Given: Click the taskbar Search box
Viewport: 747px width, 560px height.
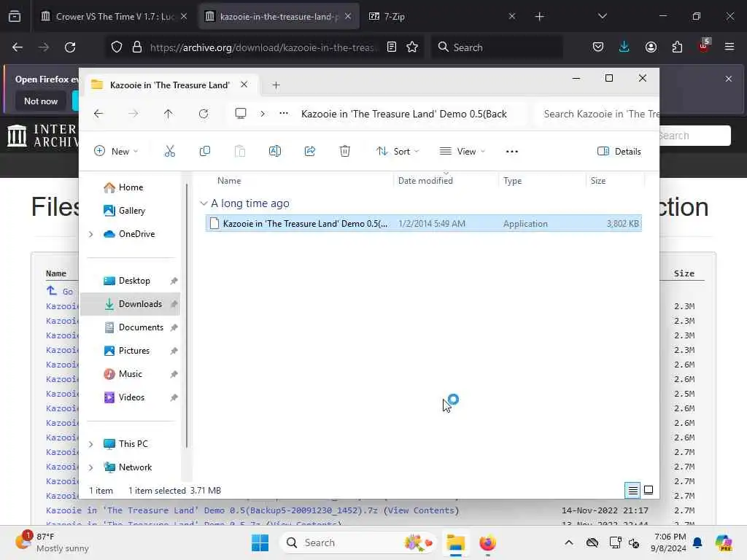Looking at the screenshot, I should pos(358,542).
